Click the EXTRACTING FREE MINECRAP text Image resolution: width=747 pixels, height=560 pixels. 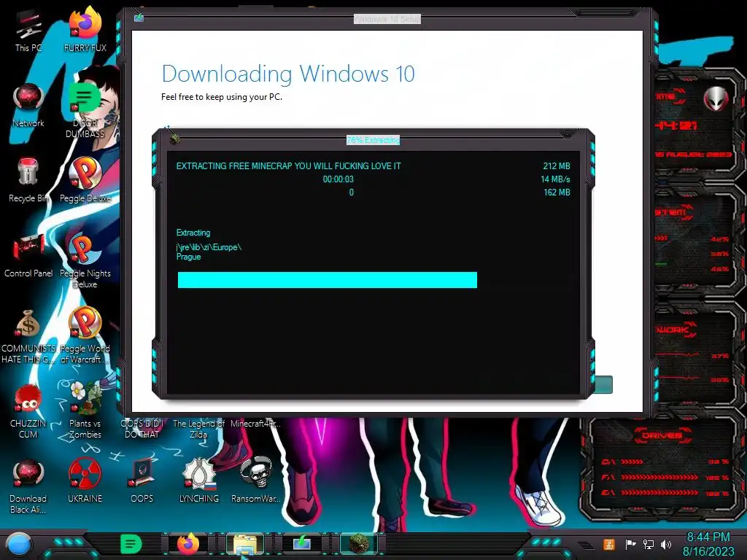tap(288, 166)
